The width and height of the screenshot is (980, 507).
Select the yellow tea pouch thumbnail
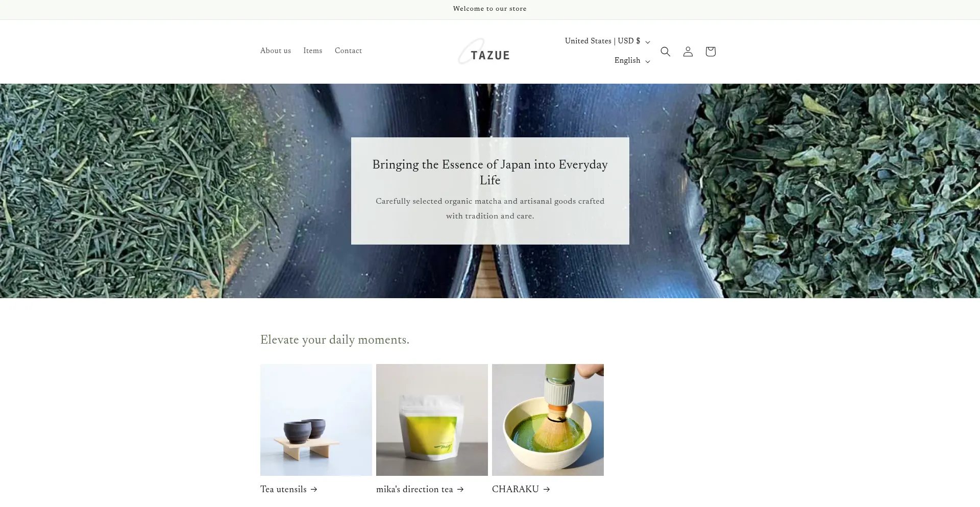click(x=432, y=420)
